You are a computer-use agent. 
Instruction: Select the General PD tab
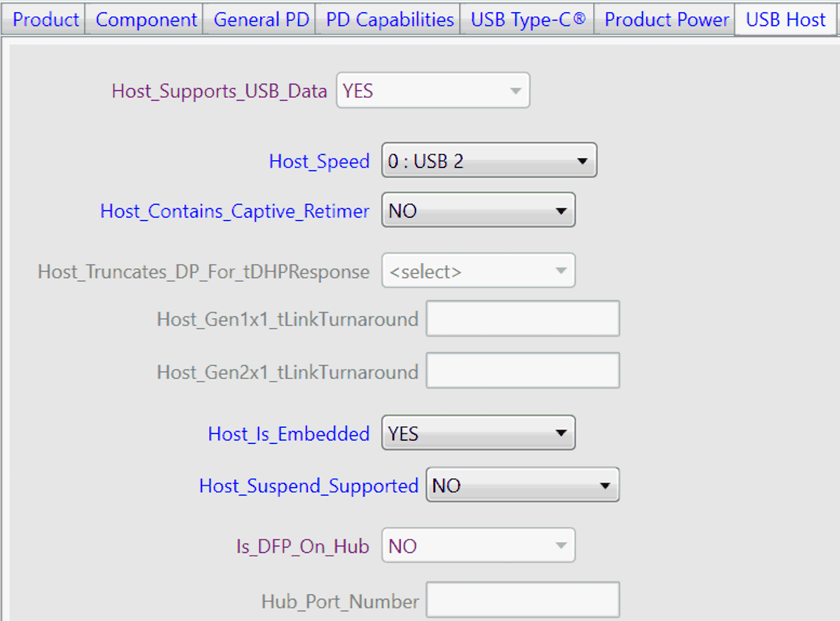click(x=259, y=19)
